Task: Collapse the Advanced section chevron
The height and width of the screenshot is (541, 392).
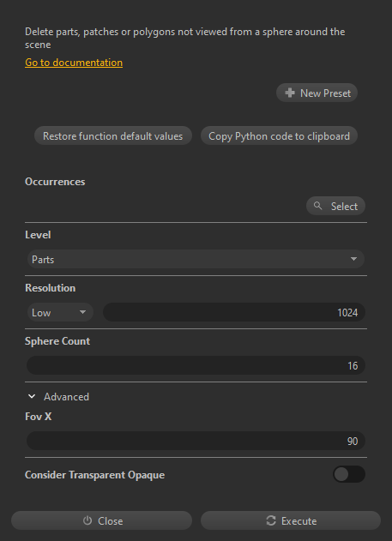Action: coord(32,396)
